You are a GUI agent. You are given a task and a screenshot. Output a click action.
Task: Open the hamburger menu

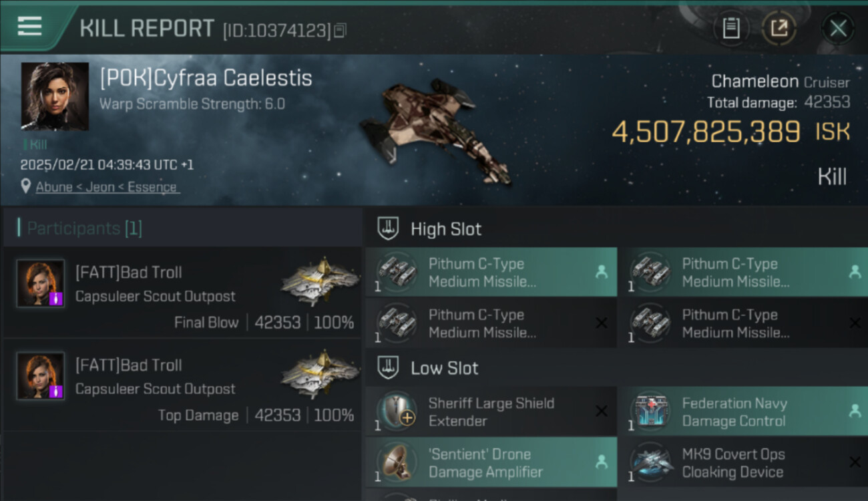tap(29, 27)
